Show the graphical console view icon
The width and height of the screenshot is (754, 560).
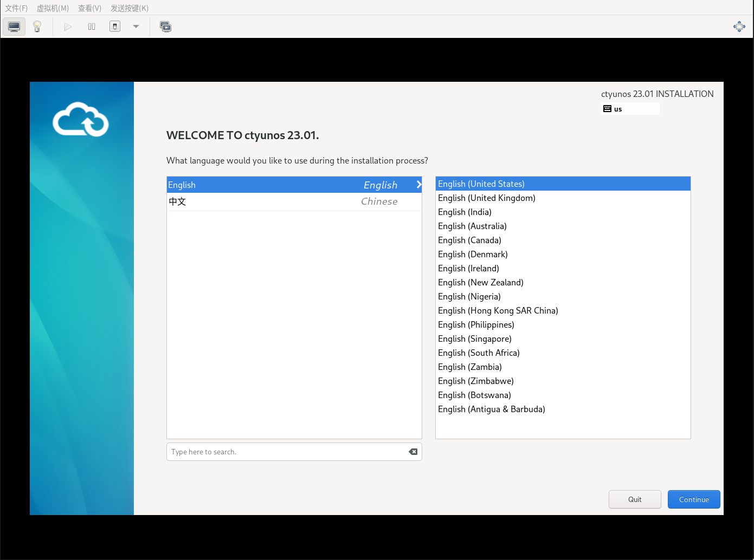coord(14,27)
